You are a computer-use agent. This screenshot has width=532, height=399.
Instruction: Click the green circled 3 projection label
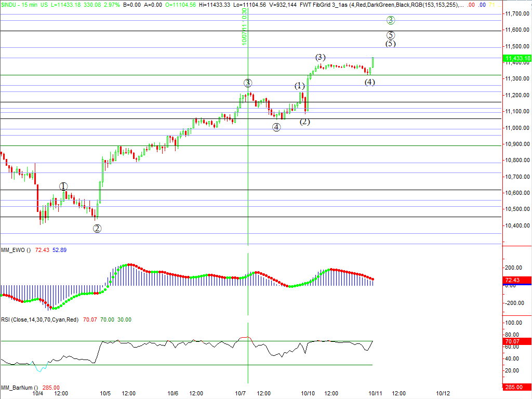tap(391, 20)
